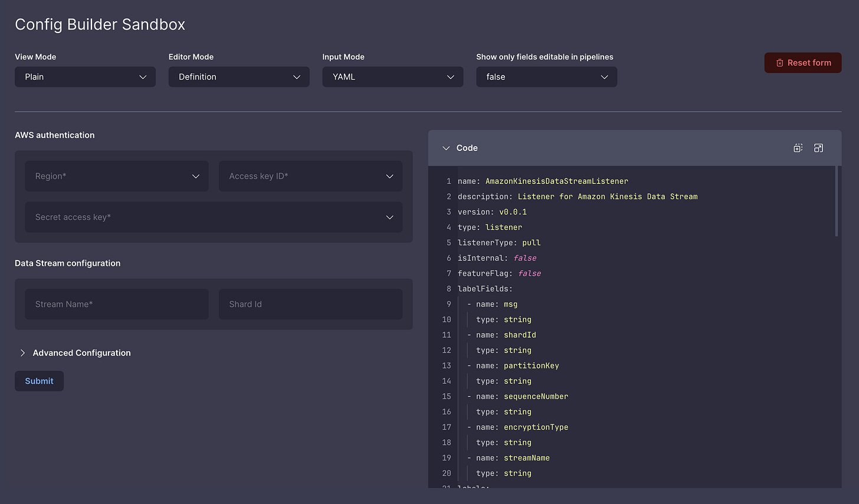Viewport: 859px width, 504px height.
Task: Expand the Advanced Configuration section
Action: click(x=76, y=353)
